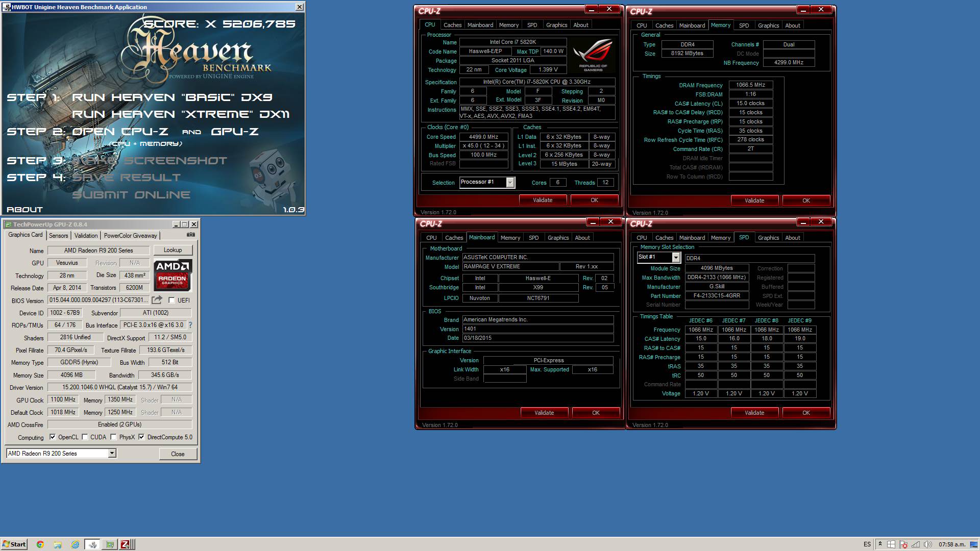
Task: Click the Core Speed value 4499.0 MHz
Action: (483, 137)
